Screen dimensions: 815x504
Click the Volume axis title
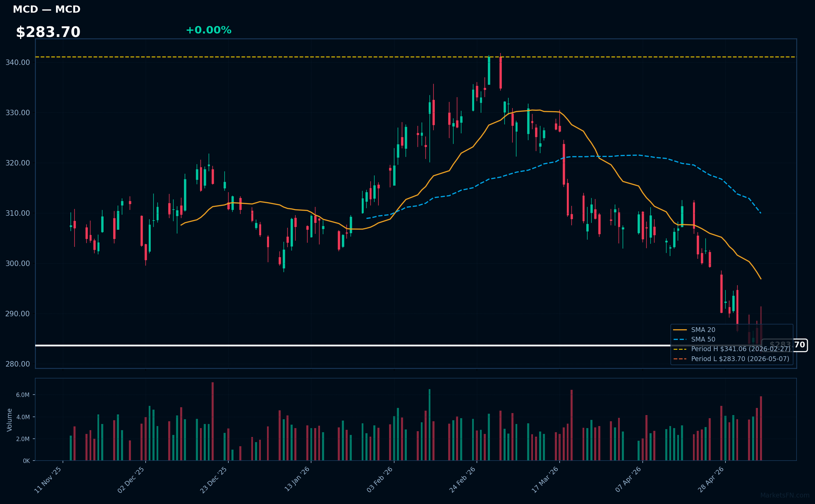click(x=10, y=420)
